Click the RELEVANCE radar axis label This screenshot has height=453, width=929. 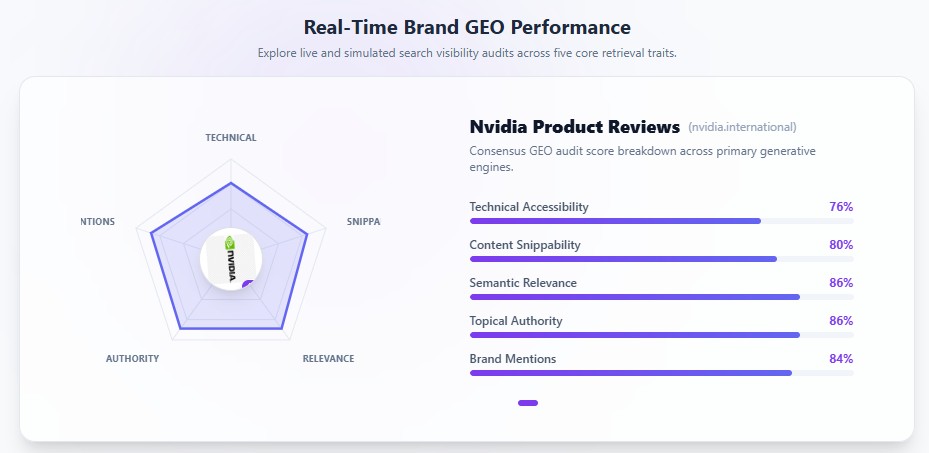[328, 358]
